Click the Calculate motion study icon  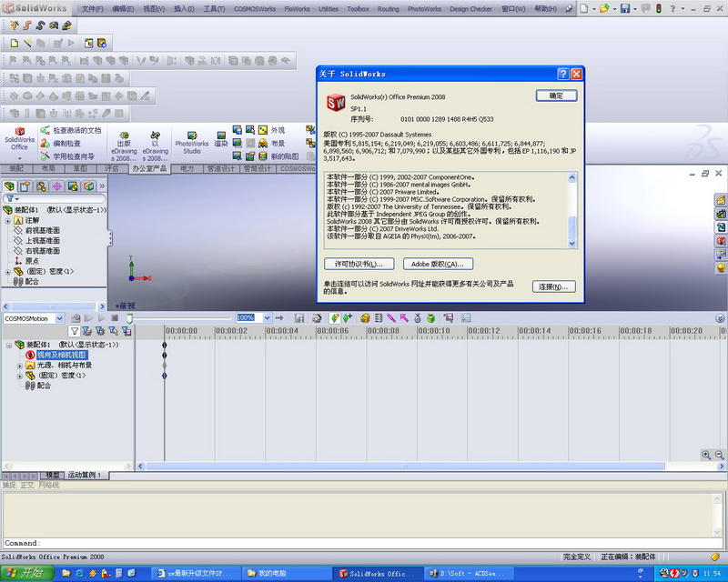click(x=76, y=318)
